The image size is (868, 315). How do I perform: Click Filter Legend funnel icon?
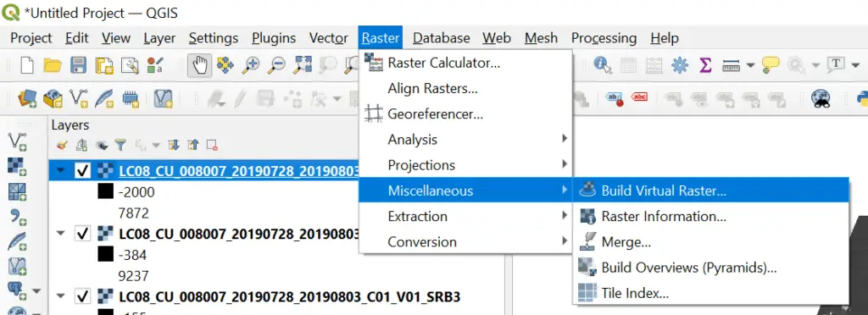point(120,146)
